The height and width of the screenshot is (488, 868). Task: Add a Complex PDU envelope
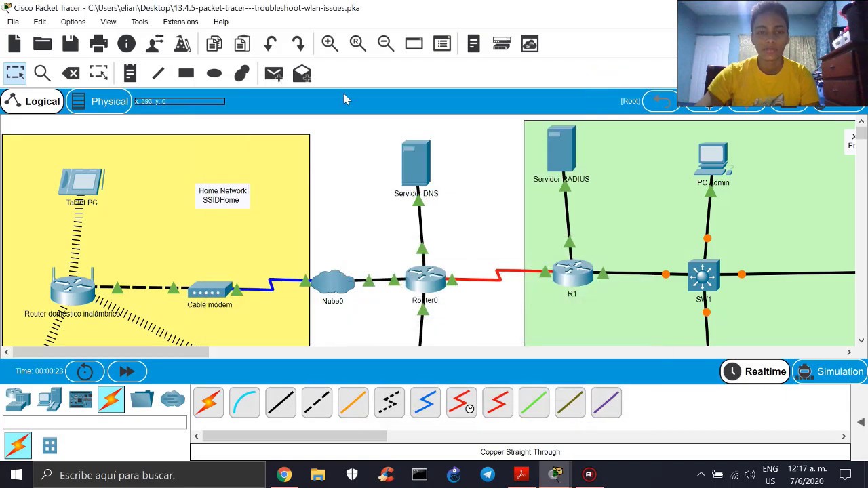click(x=302, y=73)
